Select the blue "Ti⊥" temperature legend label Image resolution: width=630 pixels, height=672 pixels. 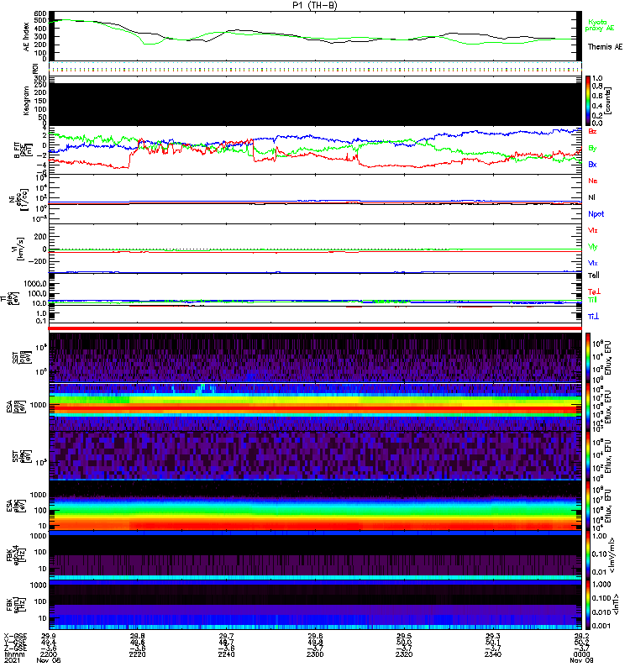(x=593, y=317)
